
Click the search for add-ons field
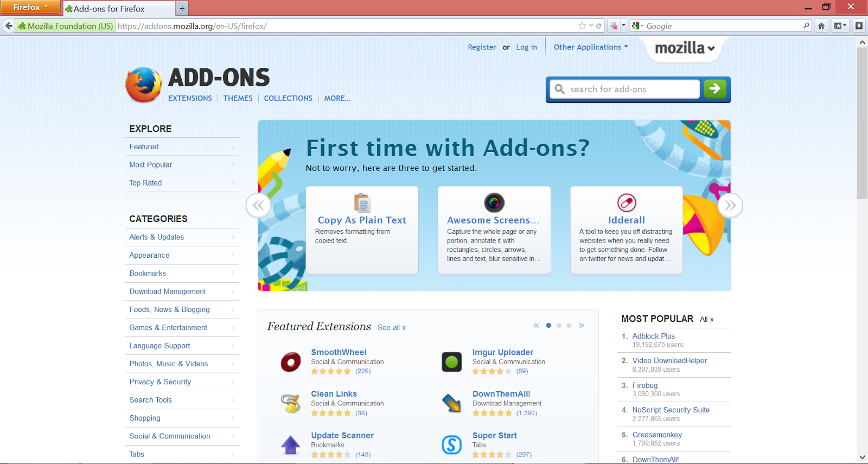[625, 89]
